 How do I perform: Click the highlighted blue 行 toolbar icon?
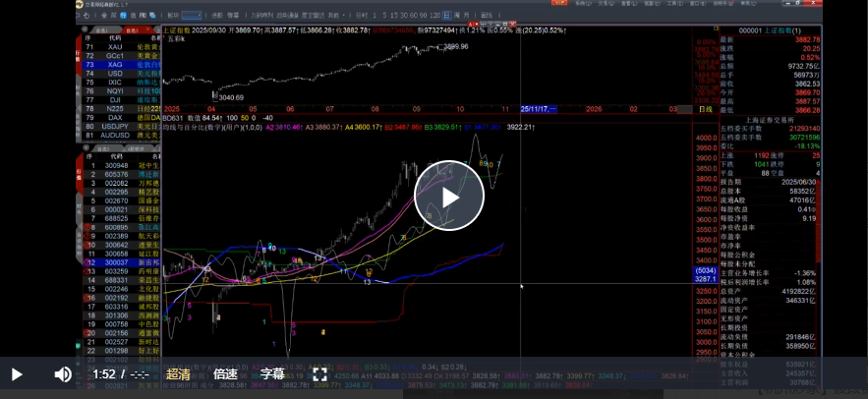click(124, 16)
